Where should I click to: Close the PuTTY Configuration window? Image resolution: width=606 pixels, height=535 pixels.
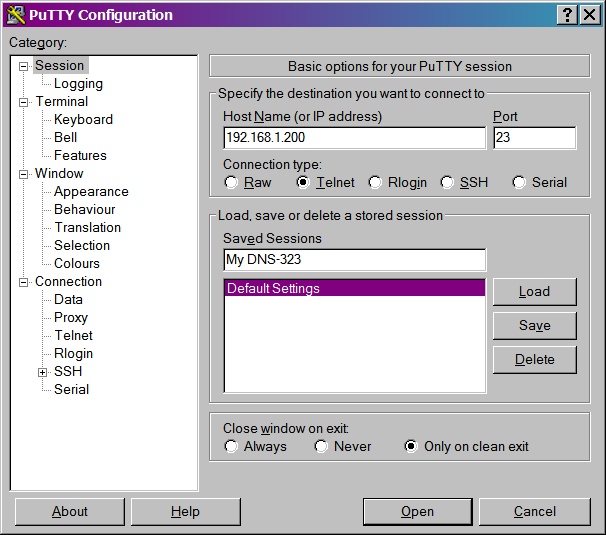590,15
